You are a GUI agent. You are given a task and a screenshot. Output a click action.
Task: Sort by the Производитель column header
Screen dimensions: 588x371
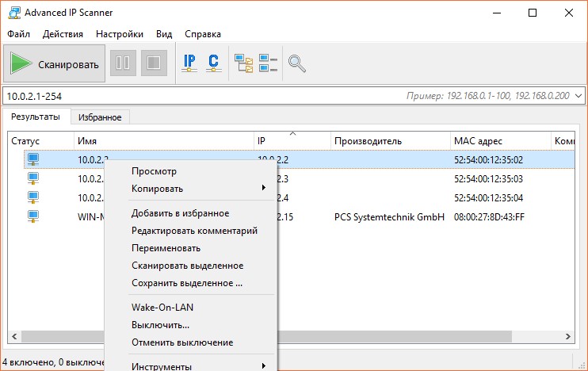tap(391, 141)
